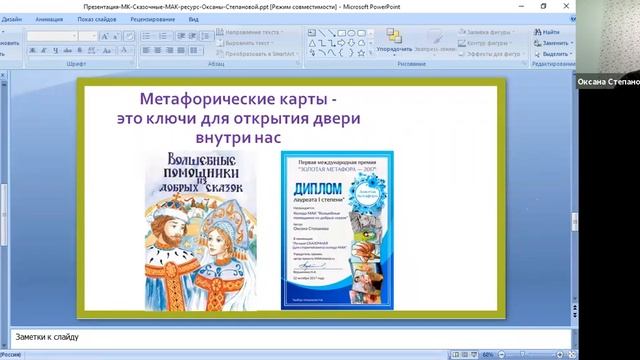The image size is (640, 360).
Task: Click the Упорядочить button
Action: point(394,41)
